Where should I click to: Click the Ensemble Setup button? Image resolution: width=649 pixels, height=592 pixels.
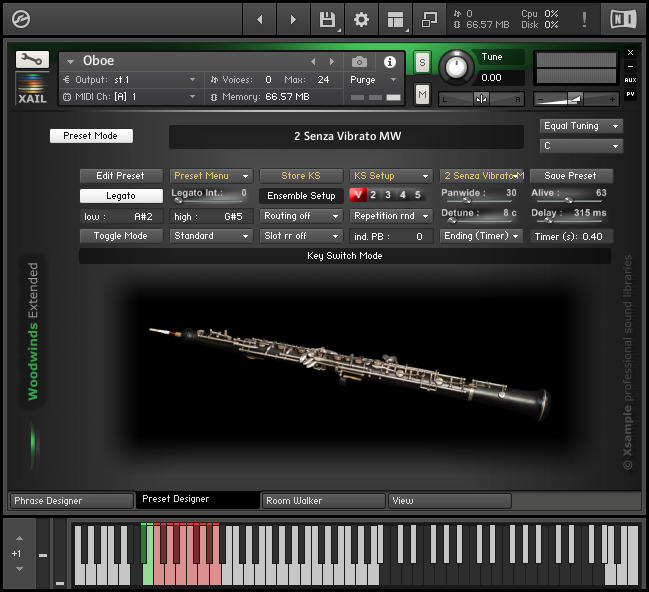pos(301,196)
